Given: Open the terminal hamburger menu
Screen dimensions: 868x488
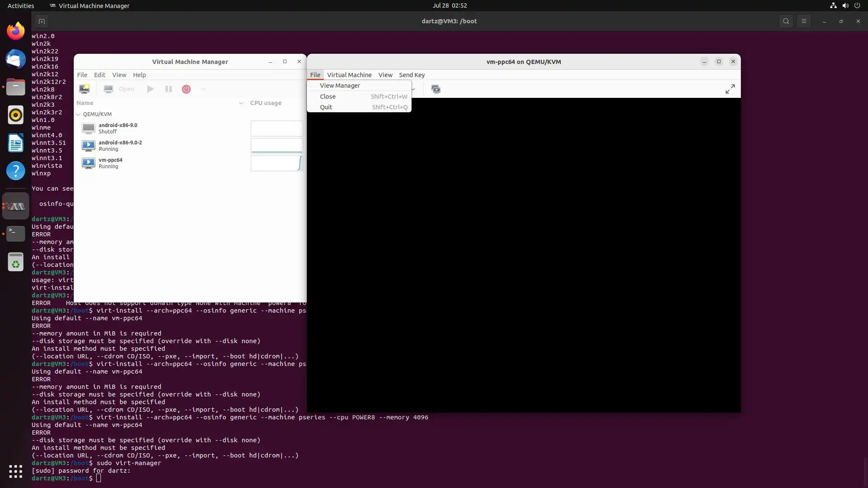Looking at the screenshot, I should pos(804,21).
